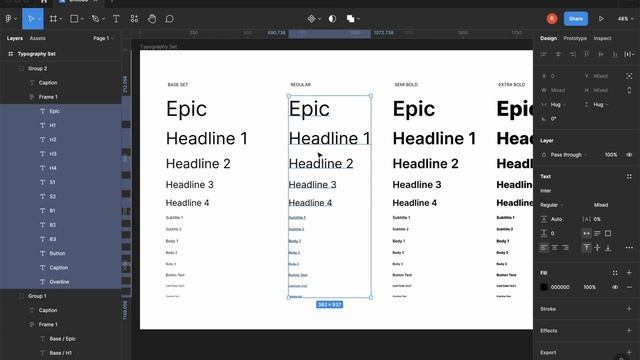Click the Present play icon
This screenshot has height=360, width=640.
tap(601, 19)
